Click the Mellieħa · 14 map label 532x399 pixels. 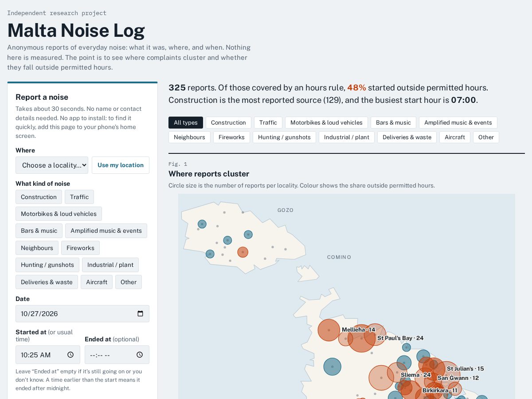tap(358, 329)
